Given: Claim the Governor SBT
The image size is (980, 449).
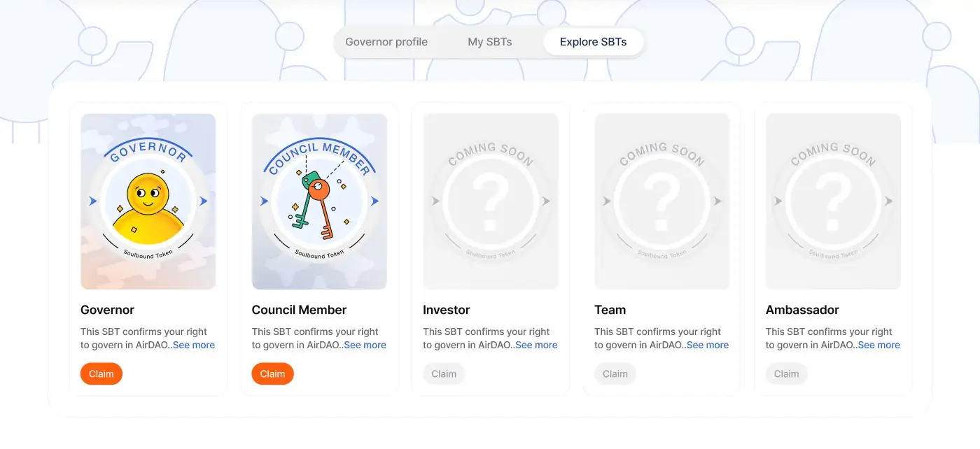Looking at the screenshot, I should pos(101,373).
